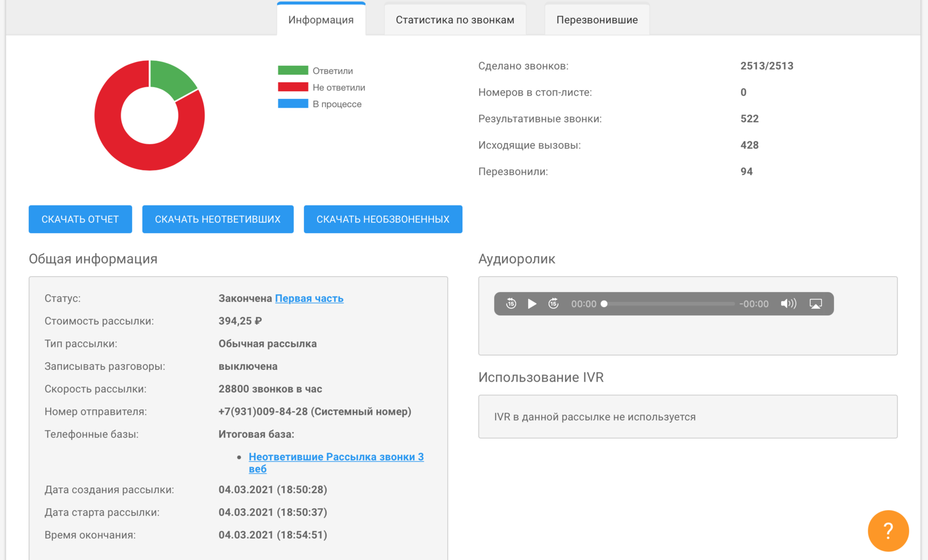This screenshot has height=560, width=928.
Task: Open Неответившие Рассылка звонки 3 веб link
Action: click(336, 463)
